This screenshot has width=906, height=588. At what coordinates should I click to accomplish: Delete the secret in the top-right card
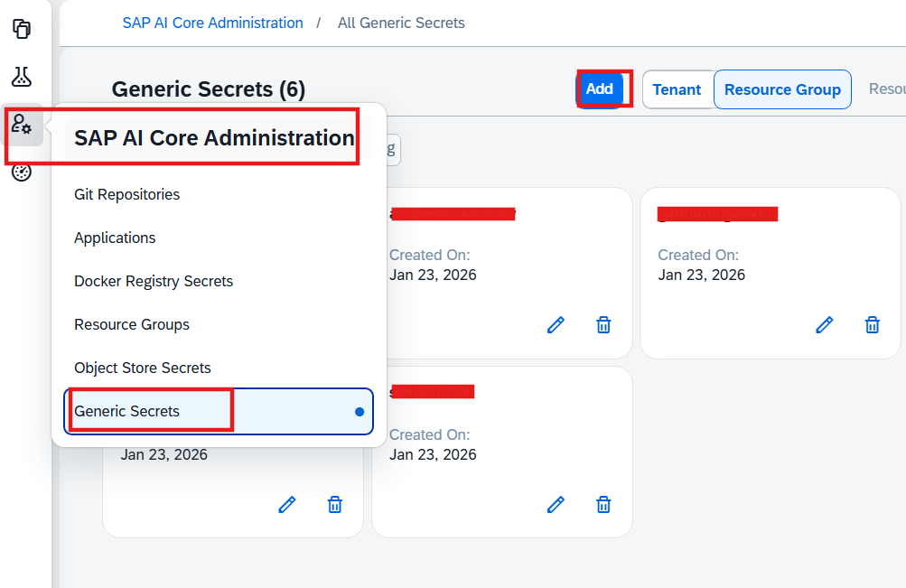(x=873, y=325)
